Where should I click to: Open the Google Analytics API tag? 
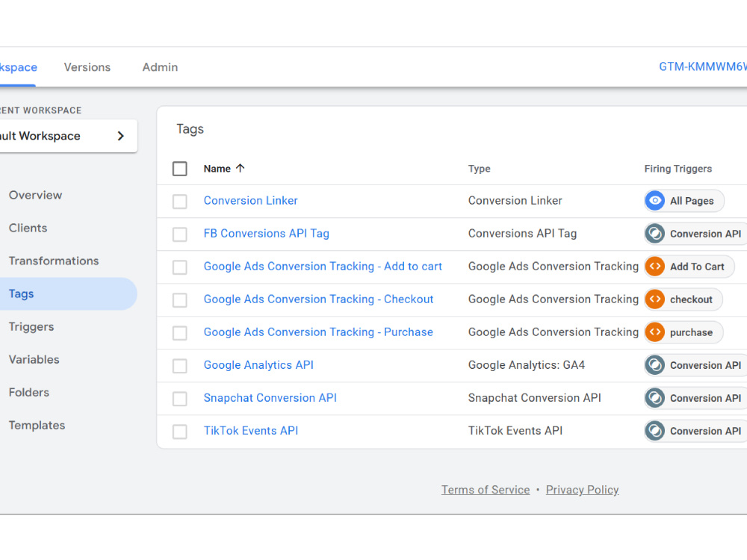tap(258, 365)
